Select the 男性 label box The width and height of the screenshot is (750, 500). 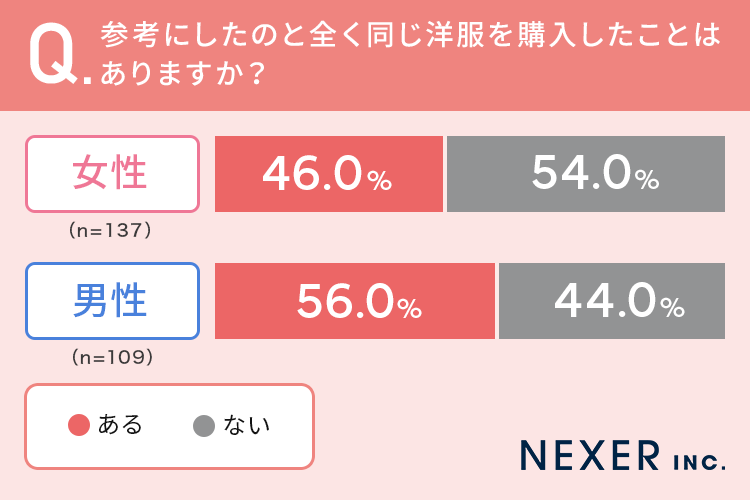point(111,301)
